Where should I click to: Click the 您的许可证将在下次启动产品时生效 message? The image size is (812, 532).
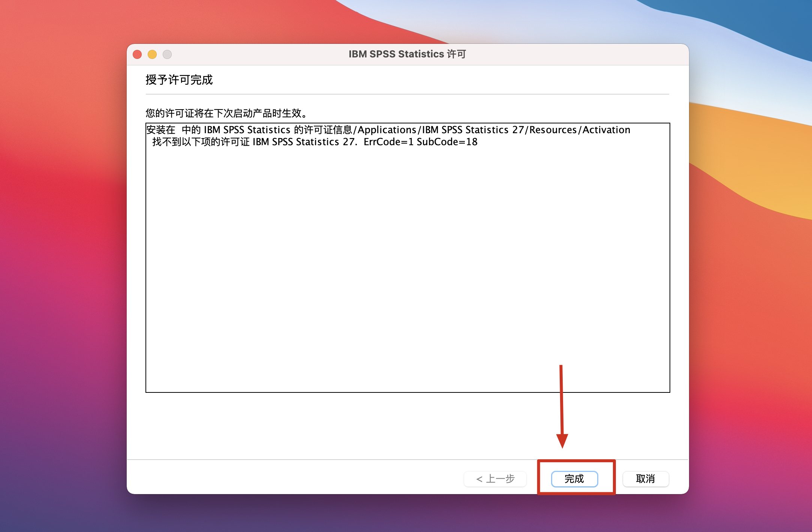(x=226, y=113)
